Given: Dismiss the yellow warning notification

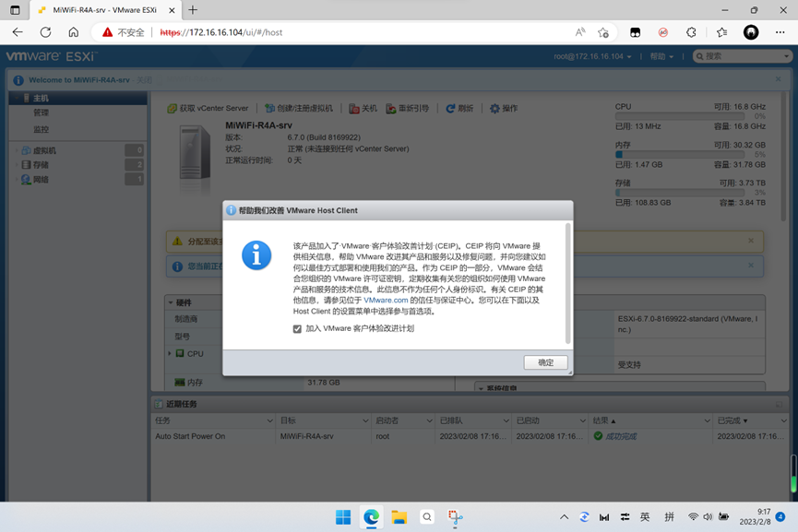Looking at the screenshot, I should tap(751, 241).
